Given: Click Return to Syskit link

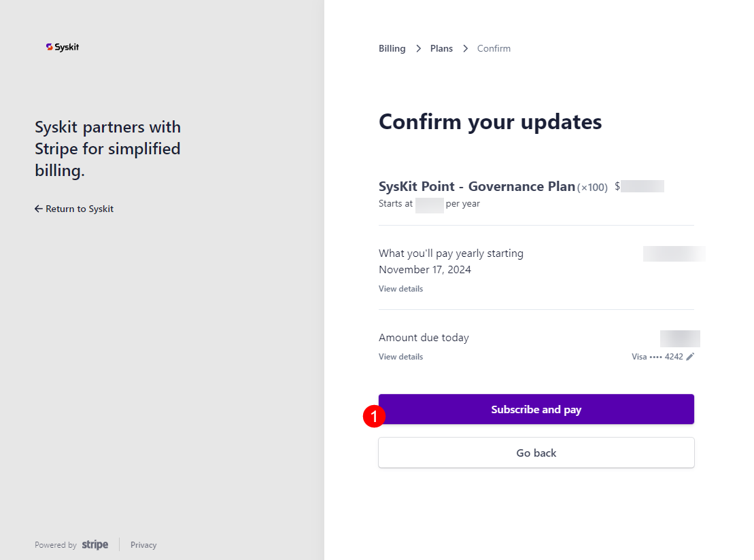Looking at the screenshot, I should click(x=80, y=209).
